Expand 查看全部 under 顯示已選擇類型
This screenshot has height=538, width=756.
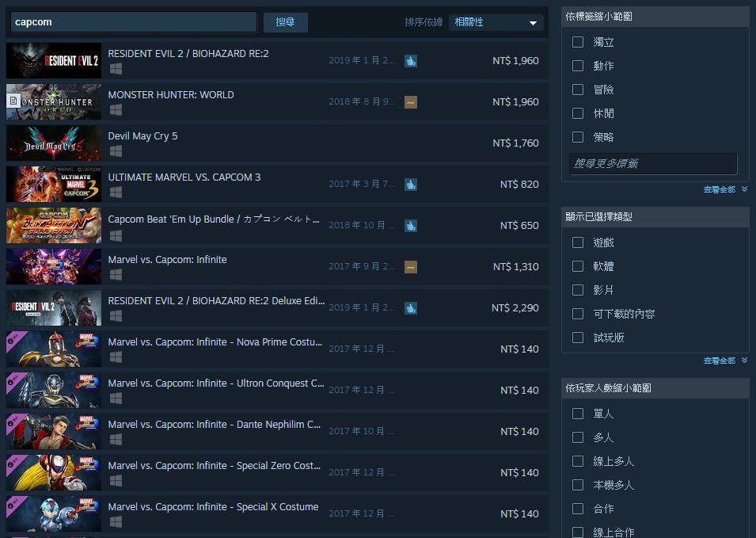click(725, 361)
